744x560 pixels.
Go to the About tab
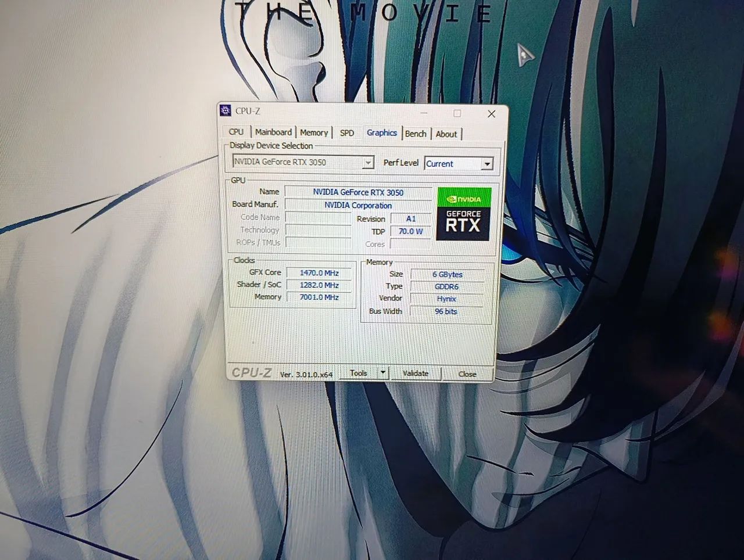pos(446,134)
